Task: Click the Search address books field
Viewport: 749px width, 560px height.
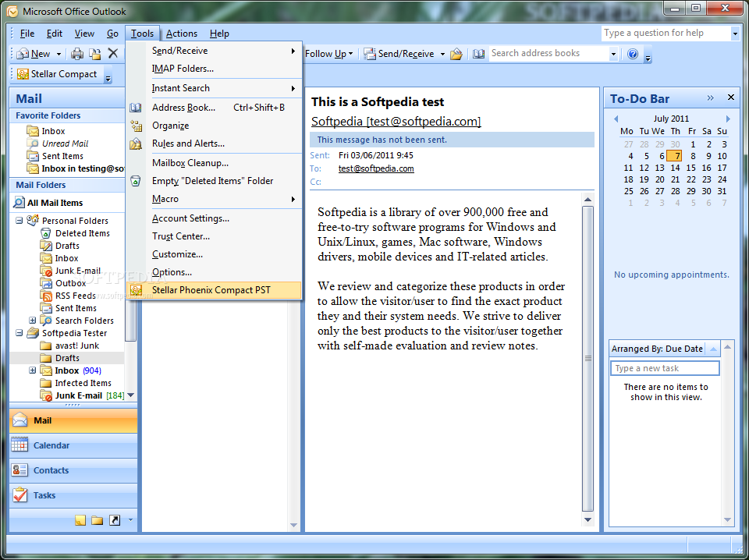Action: 548,54
